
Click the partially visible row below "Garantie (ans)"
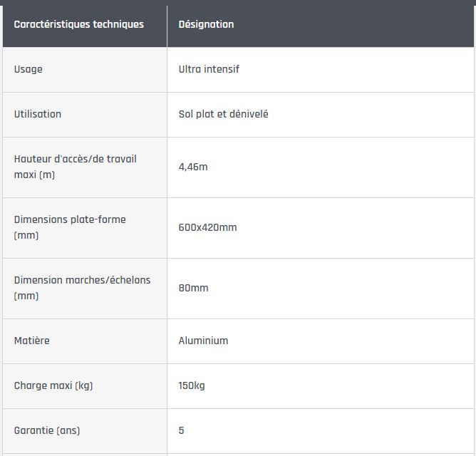point(238,454)
